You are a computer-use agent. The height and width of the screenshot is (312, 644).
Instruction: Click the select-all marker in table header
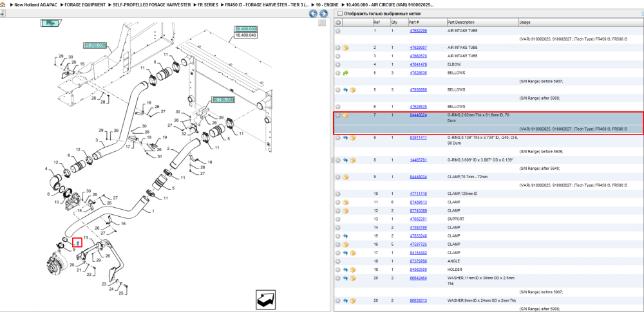click(x=338, y=22)
